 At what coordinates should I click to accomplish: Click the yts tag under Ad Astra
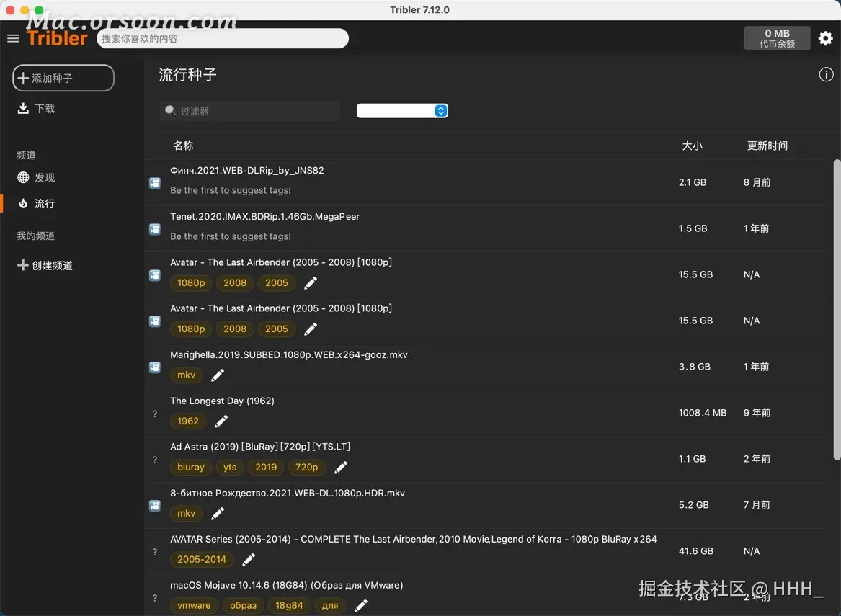tap(230, 468)
